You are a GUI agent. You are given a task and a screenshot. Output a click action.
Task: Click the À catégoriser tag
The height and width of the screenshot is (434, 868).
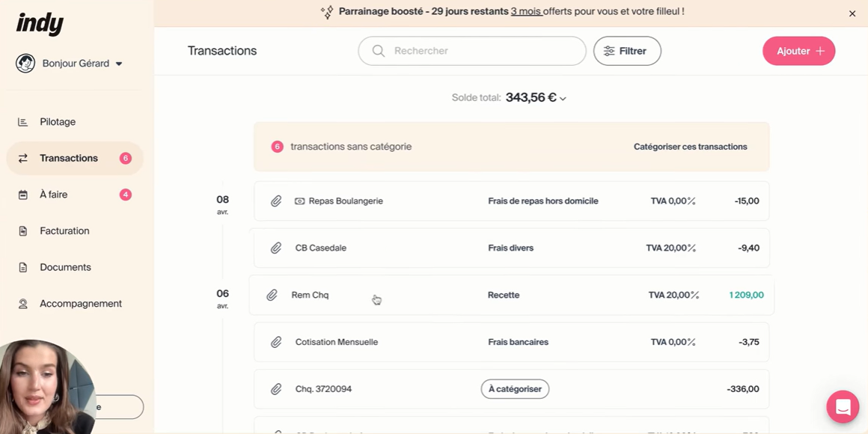(x=515, y=389)
